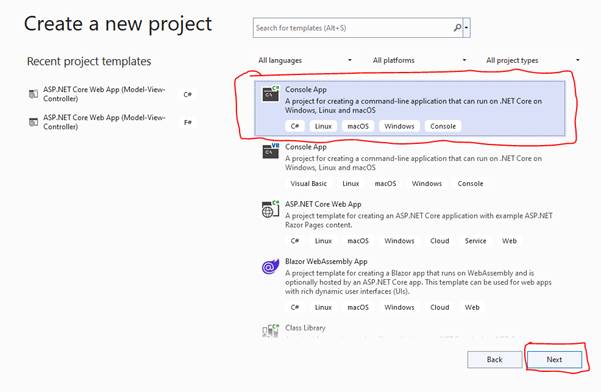Select the recent F# ASP.NET Core MVC template
Image resolution: width=601 pixels, height=392 pixels.
[111, 122]
